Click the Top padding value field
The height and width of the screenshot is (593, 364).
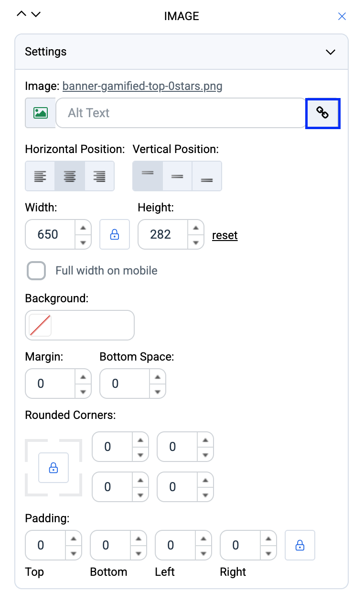pyautogui.click(x=45, y=545)
